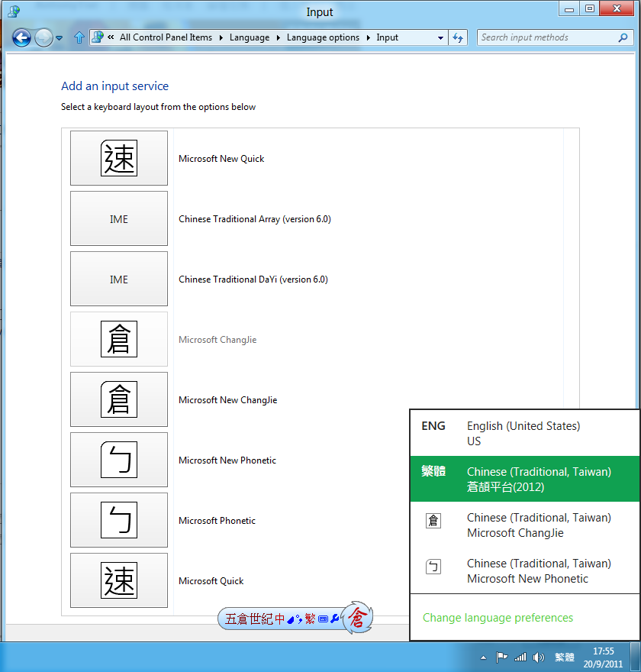Pick the Microsoft Quick layout icon

coord(119,580)
